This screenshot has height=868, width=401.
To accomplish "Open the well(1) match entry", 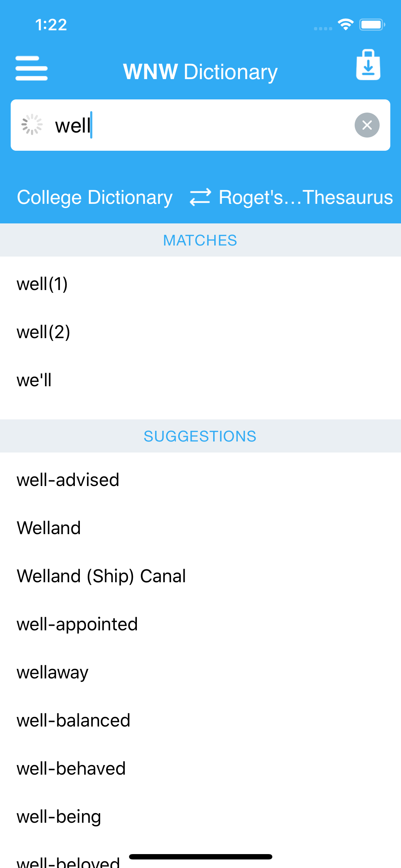I will [42, 284].
